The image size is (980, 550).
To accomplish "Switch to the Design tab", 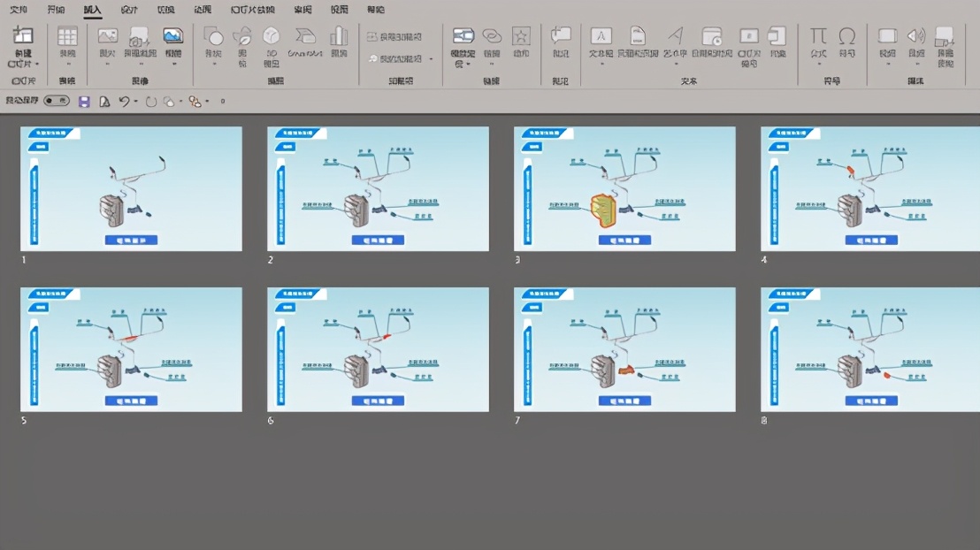I will (129, 10).
